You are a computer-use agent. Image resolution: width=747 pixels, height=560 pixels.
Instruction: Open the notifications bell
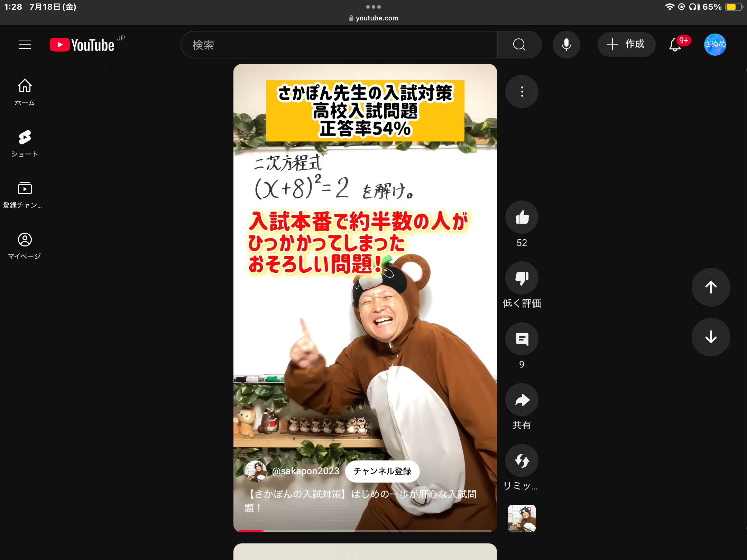pyautogui.click(x=675, y=45)
